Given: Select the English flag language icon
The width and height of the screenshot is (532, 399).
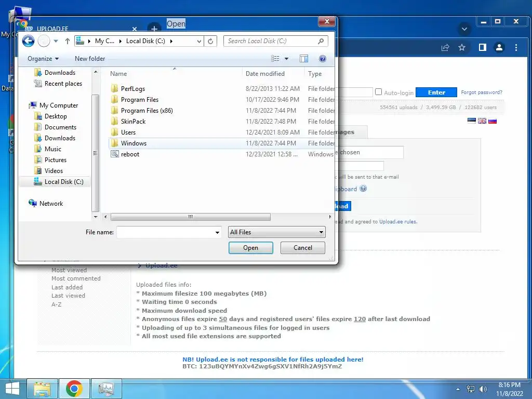Looking at the screenshot, I should [482, 121].
